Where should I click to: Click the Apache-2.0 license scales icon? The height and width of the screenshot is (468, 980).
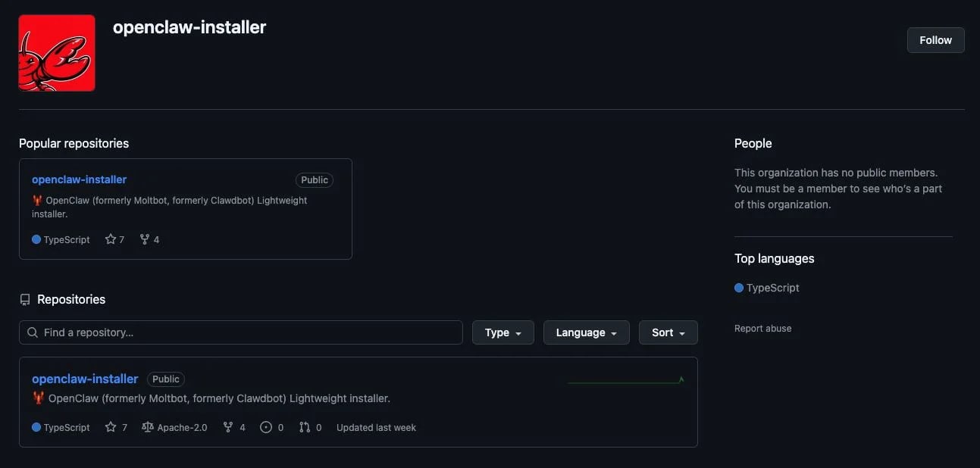146,426
